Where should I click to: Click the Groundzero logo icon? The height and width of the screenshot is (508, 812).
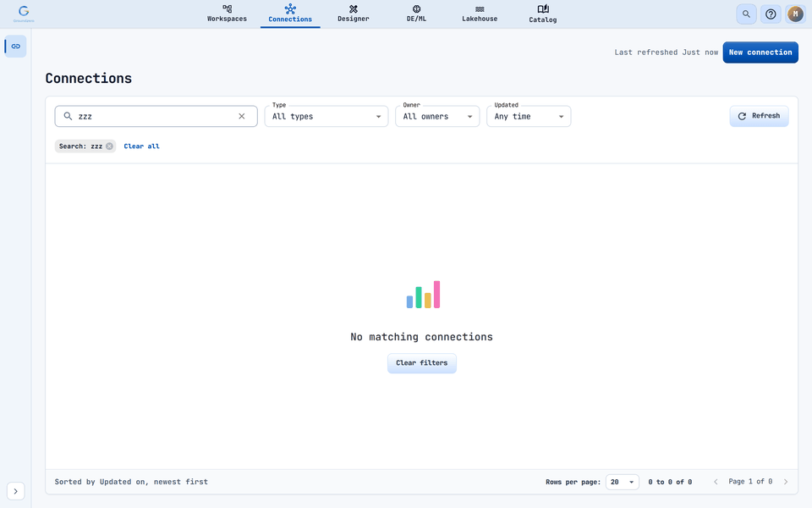[24, 14]
